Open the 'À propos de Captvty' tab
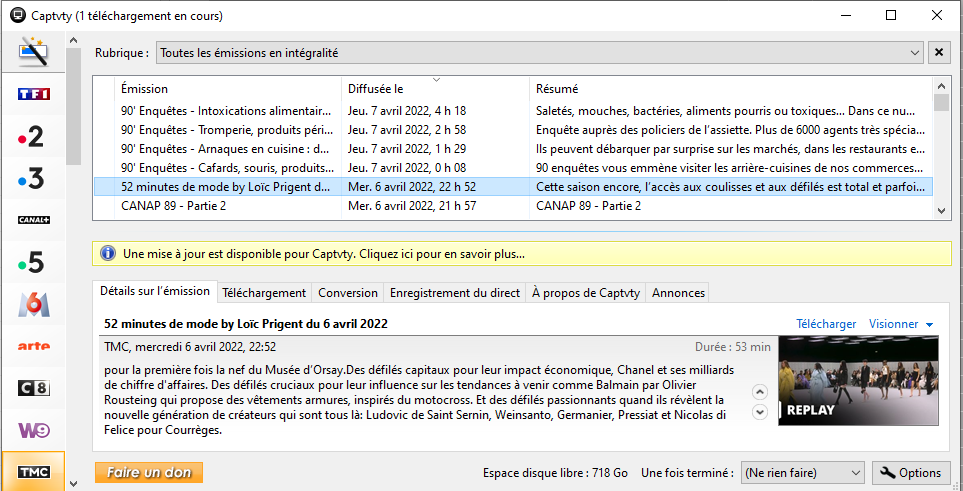This screenshot has height=491, width=963. [x=586, y=293]
